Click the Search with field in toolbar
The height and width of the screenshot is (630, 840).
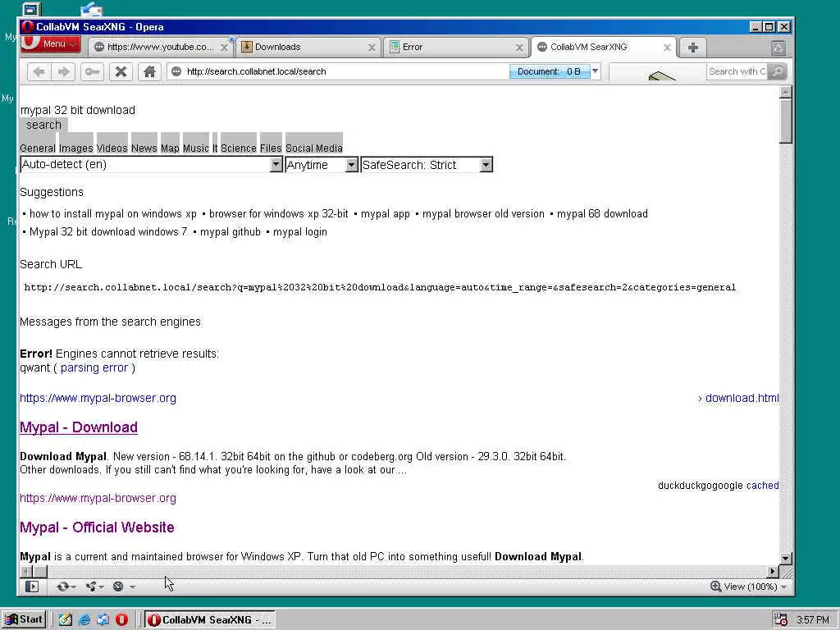(x=737, y=71)
